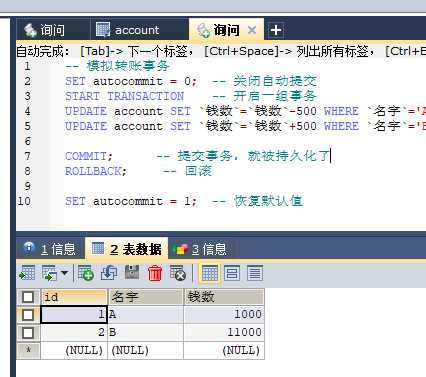This screenshot has height=377, width=426.
Task: Click line 10 SET autocommit = 1 statement
Action: pos(131,201)
